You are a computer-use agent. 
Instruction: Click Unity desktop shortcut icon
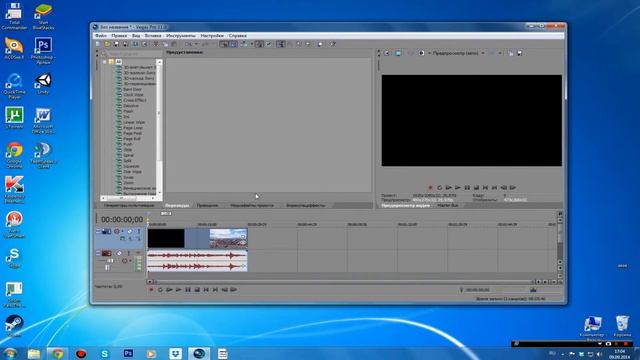43,84
